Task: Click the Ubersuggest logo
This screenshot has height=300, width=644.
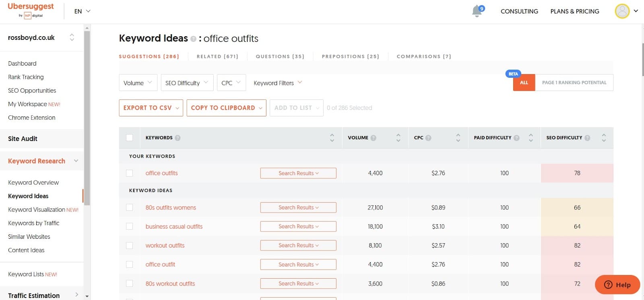Action: coord(31,10)
